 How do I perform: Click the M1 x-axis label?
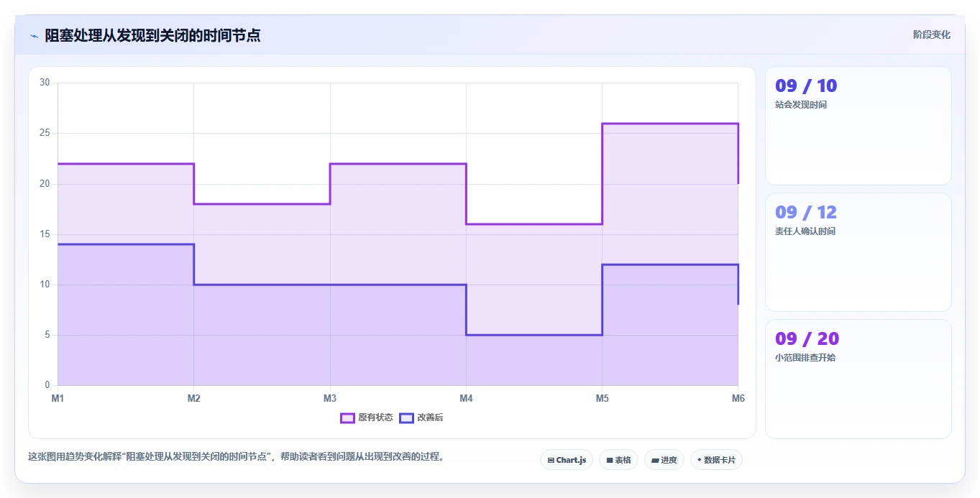click(58, 398)
